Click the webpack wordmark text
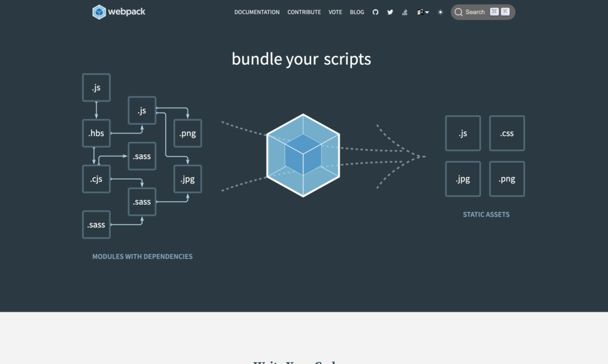The height and width of the screenshot is (364, 608). click(x=126, y=12)
